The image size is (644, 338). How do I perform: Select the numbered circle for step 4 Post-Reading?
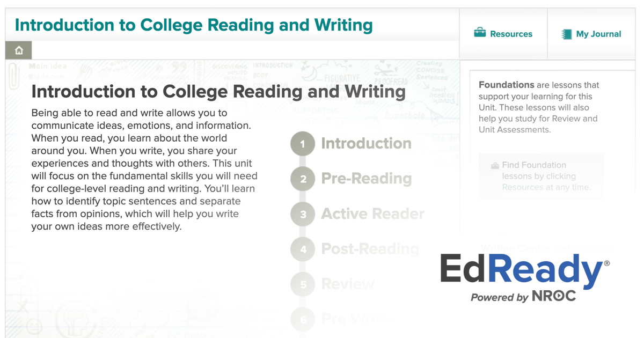click(x=302, y=249)
